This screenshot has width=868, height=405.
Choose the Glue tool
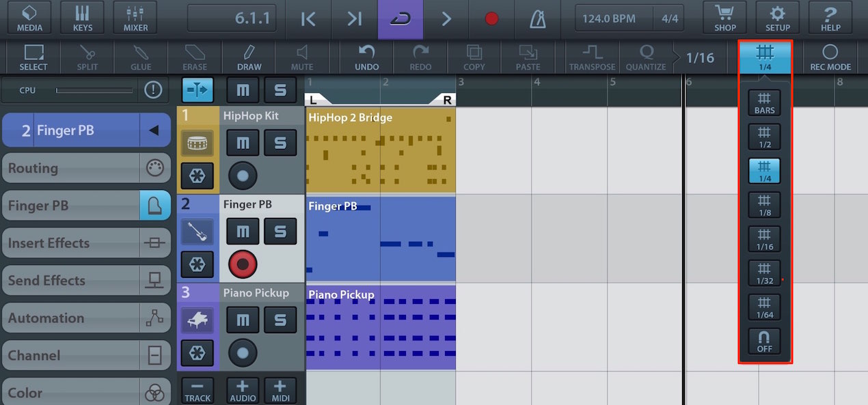click(x=141, y=57)
